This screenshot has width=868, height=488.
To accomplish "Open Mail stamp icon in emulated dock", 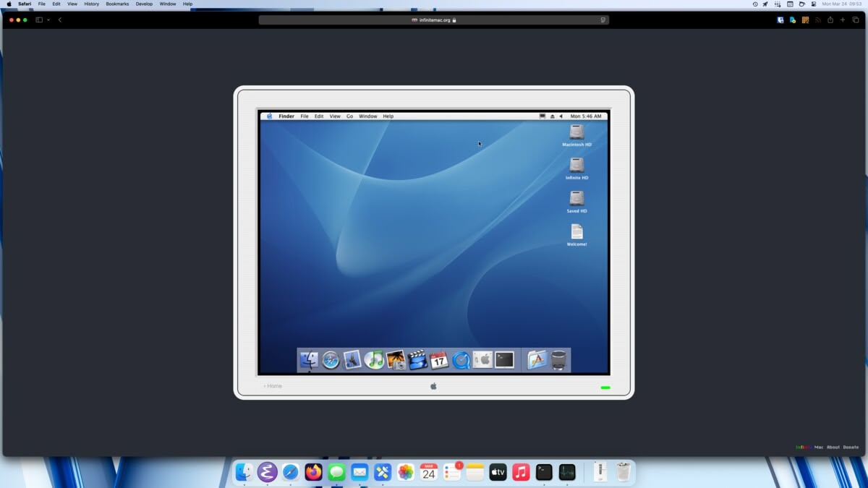I will click(x=352, y=360).
